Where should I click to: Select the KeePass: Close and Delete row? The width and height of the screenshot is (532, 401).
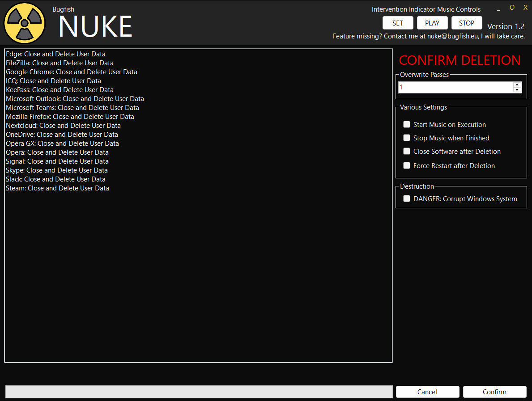(x=199, y=90)
